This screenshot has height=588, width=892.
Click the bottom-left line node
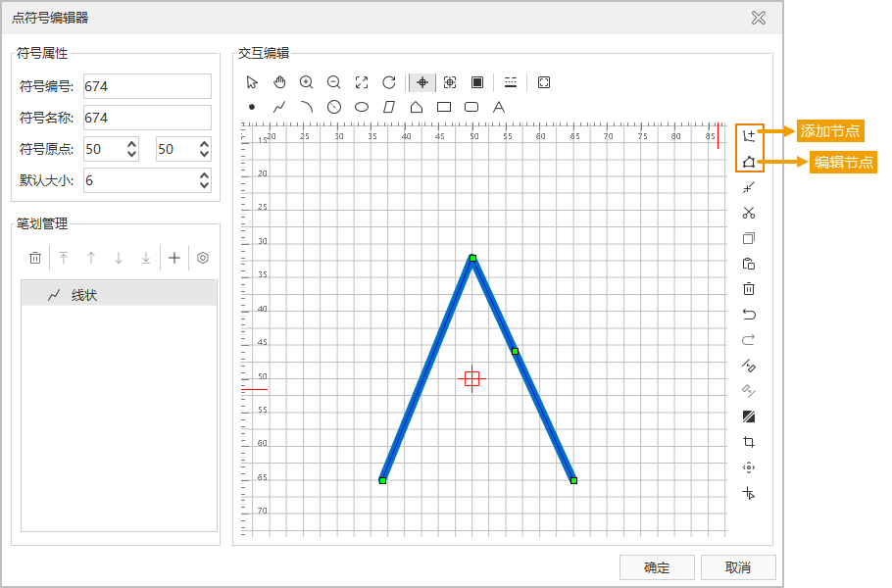[x=383, y=480]
